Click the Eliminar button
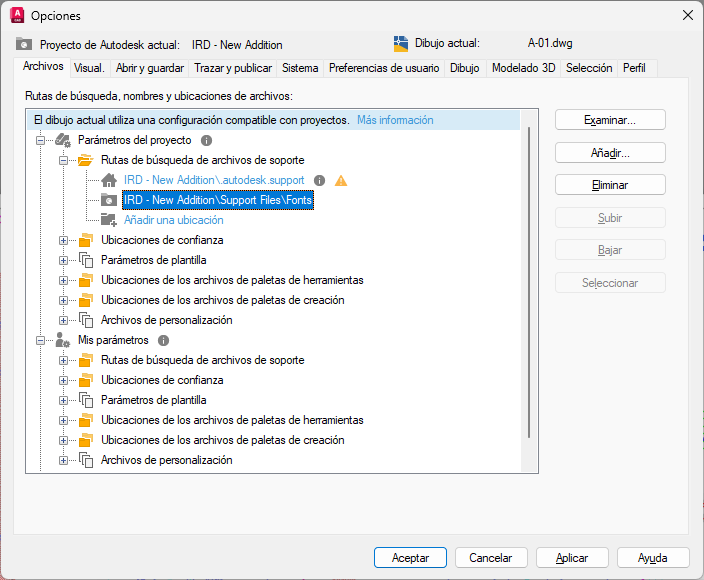 point(610,185)
